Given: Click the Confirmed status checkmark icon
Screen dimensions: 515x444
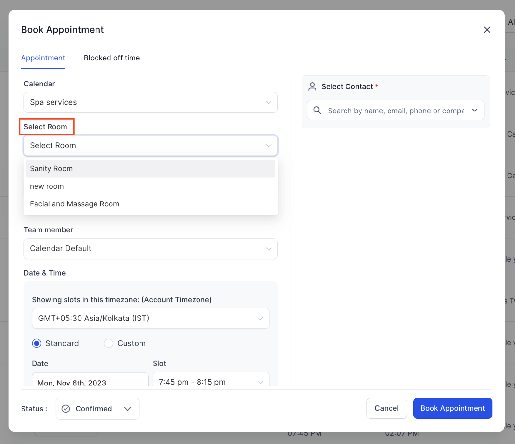Looking at the screenshot, I should pos(66,409).
